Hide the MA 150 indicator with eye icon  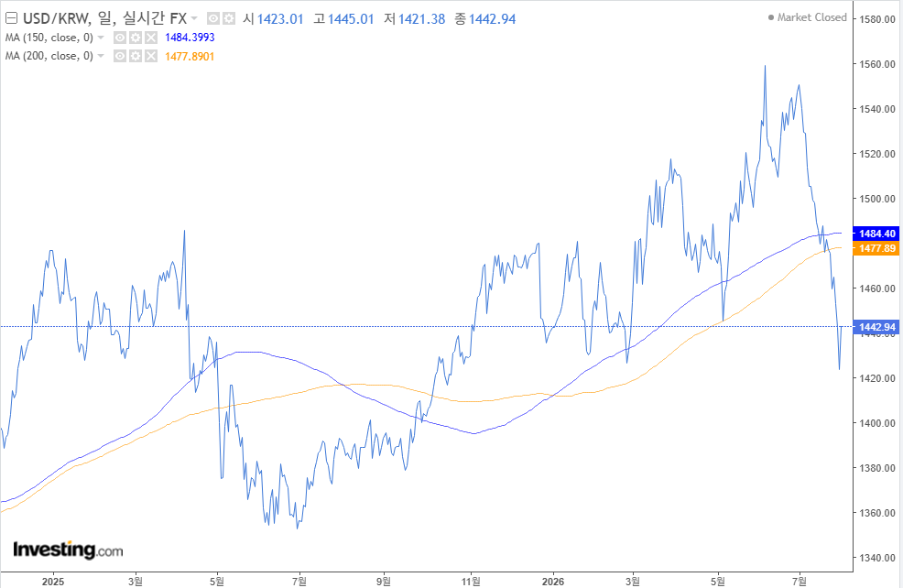[120, 38]
